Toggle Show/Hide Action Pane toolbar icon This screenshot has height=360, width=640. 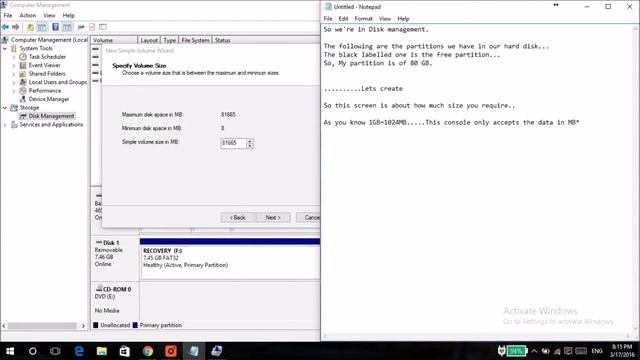67,27
